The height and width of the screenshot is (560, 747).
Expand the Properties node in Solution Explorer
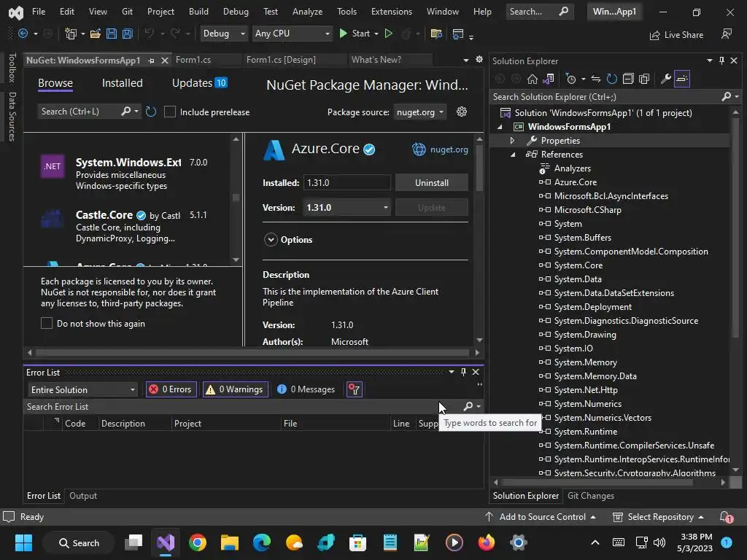512,141
